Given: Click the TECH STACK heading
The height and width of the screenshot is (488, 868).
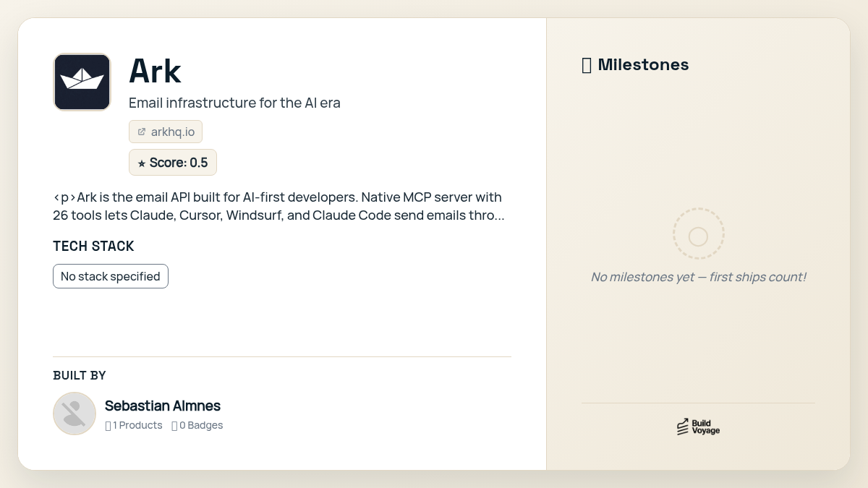Looking at the screenshot, I should click(93, 246).
